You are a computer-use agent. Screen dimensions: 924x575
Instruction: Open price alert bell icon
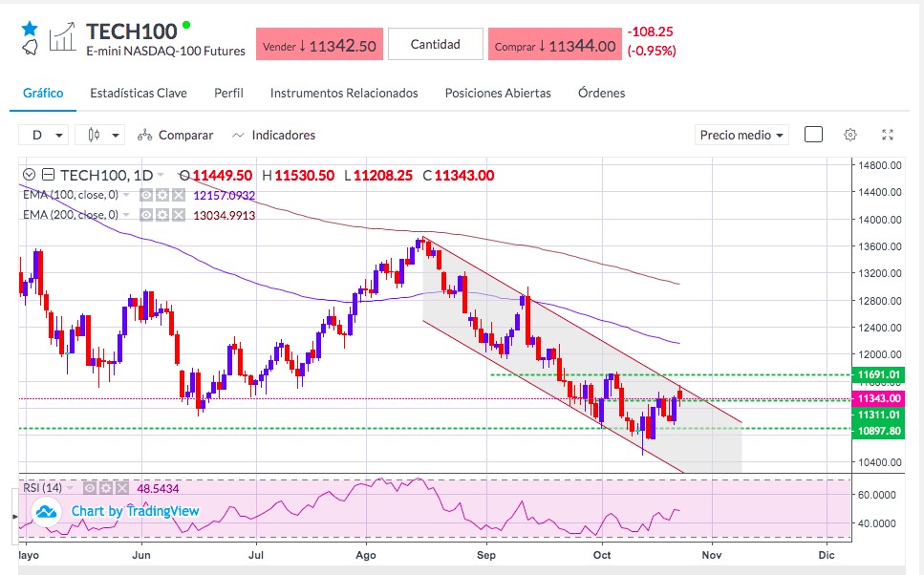[x=30, y=48]
